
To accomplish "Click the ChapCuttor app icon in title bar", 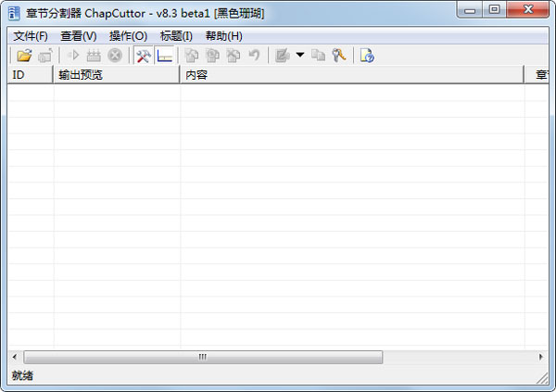I will 14,14.
